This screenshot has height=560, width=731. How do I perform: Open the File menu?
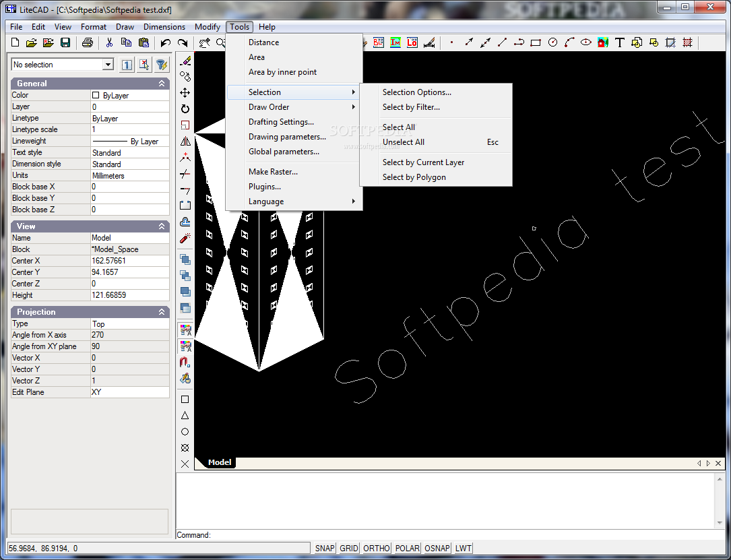[x=16, y=27]
